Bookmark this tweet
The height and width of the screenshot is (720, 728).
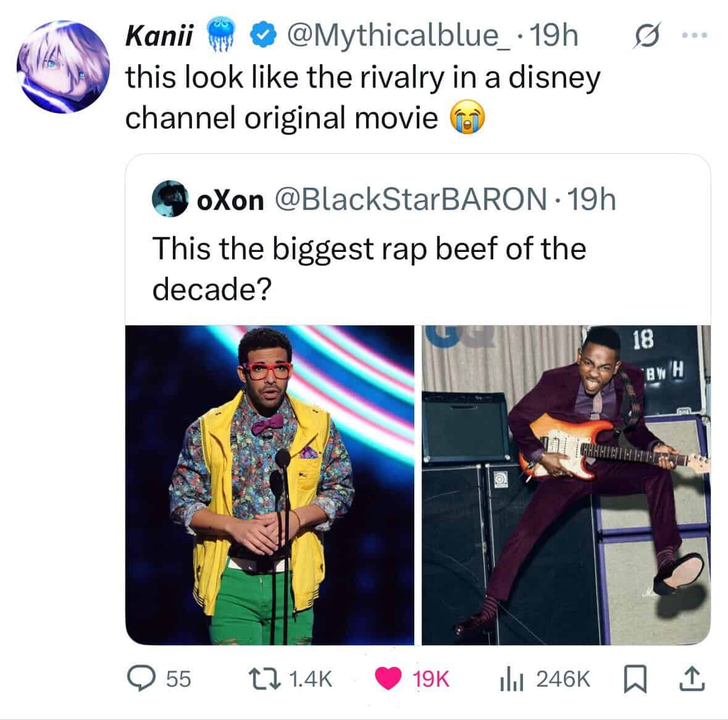[635, 679]
